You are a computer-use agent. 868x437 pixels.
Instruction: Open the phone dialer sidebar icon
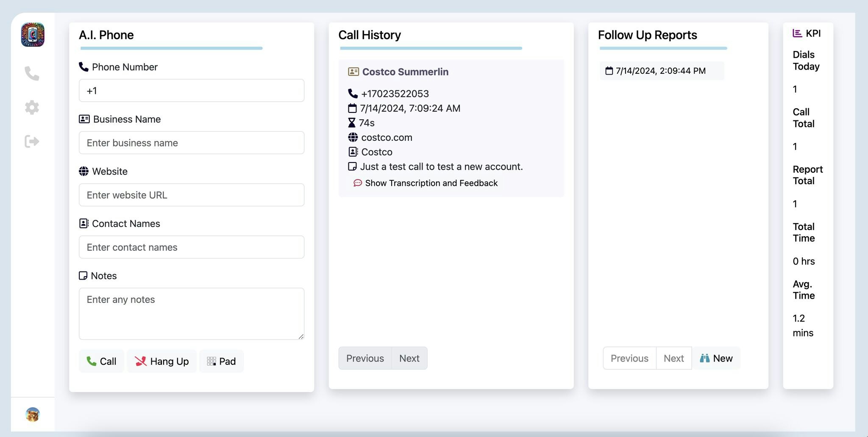click(x=32, y=74)
